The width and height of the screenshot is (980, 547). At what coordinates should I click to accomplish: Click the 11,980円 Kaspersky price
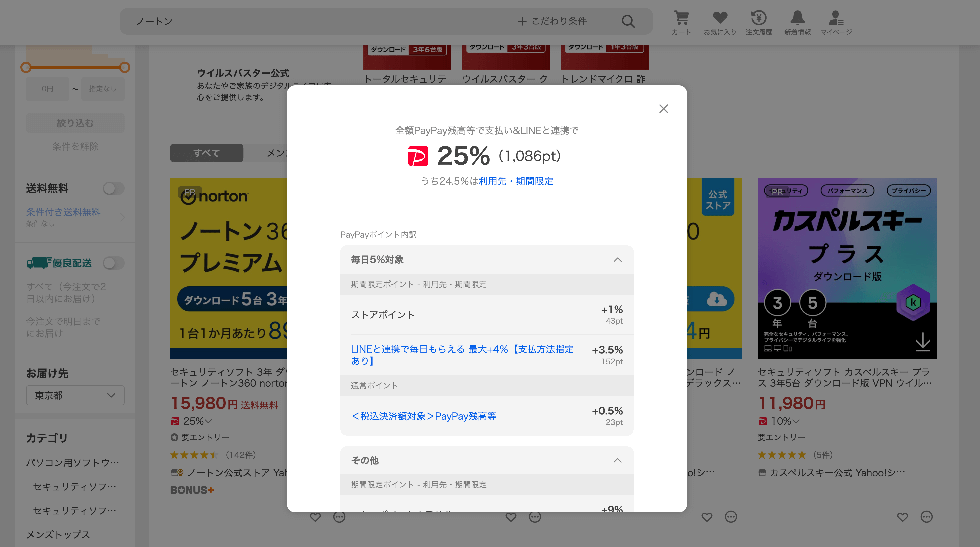tap(791, 403)
